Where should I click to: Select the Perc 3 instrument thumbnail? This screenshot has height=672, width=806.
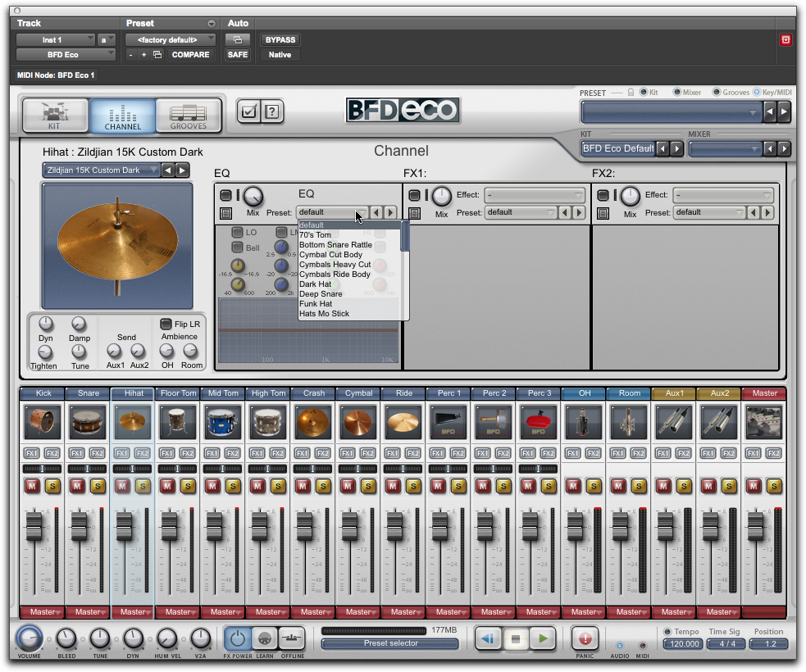[x=538, y=422]
